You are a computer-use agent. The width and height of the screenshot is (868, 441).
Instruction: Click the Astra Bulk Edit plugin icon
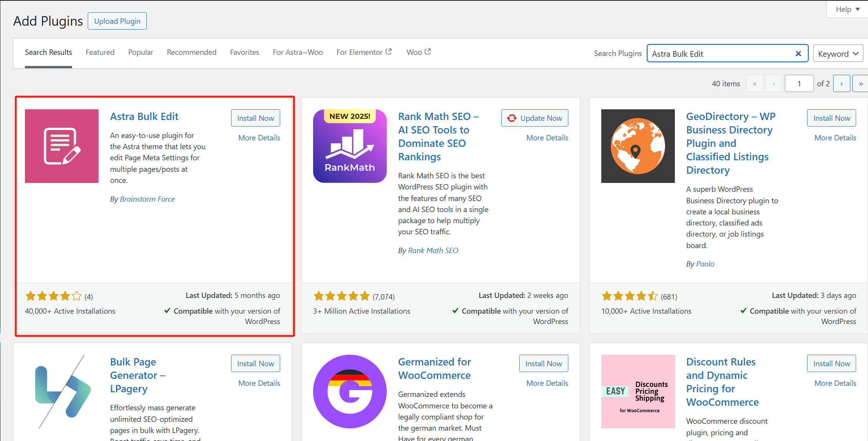tap(62, 146)
